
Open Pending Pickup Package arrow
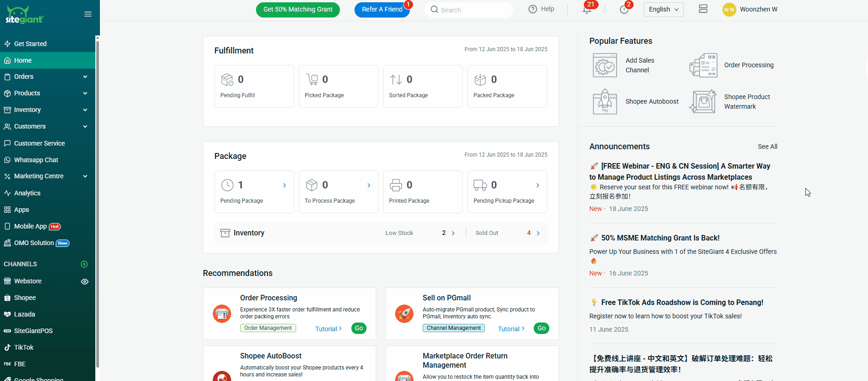tap(538, 185)
